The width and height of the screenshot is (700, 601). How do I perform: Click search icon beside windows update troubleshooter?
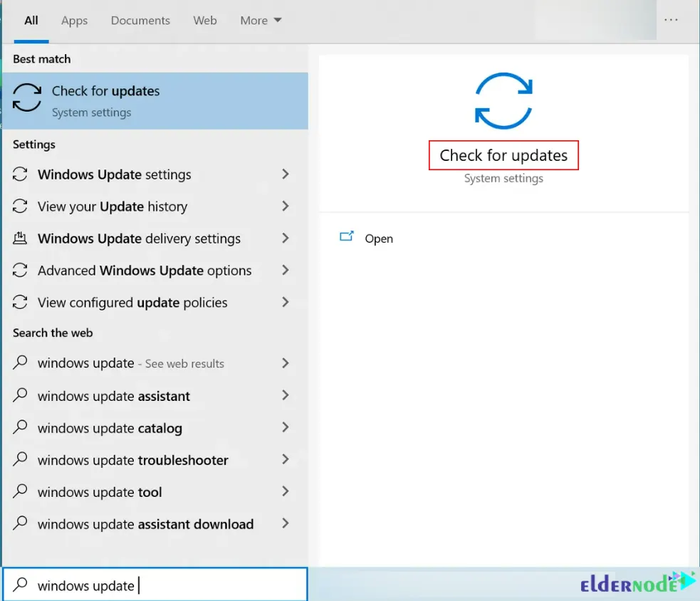(20, 459)
